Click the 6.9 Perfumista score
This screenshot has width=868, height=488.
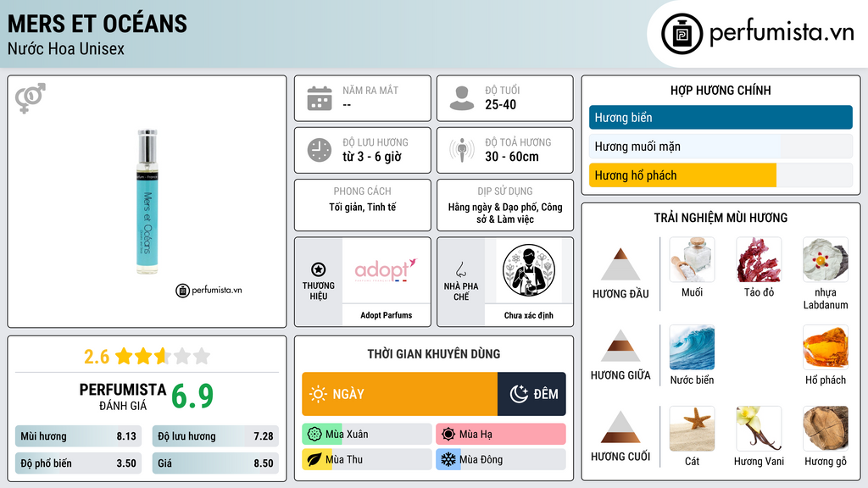tap(192, 396)
